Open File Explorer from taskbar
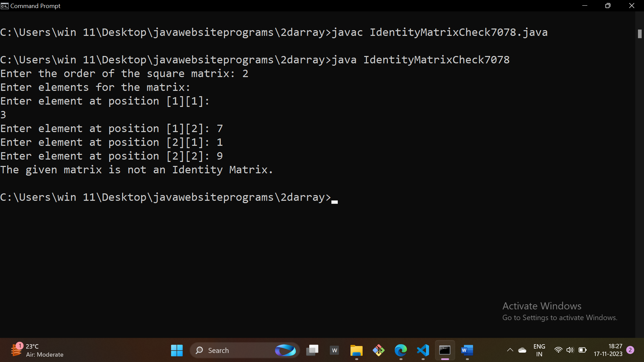 click(356, 350)
